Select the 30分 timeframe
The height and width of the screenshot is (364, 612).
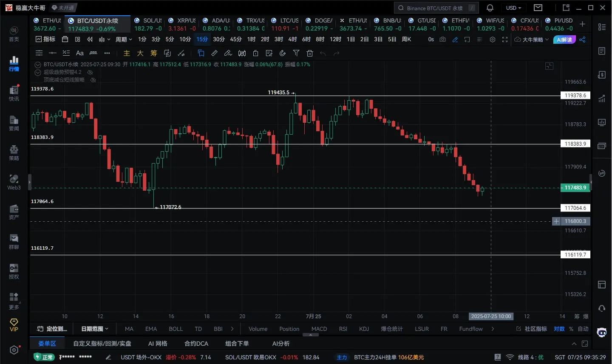pyautogui.click(x=219, y=40)
